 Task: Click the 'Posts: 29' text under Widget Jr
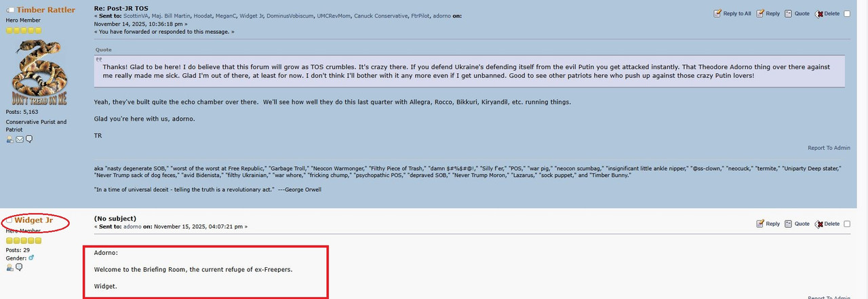point(18,250)
